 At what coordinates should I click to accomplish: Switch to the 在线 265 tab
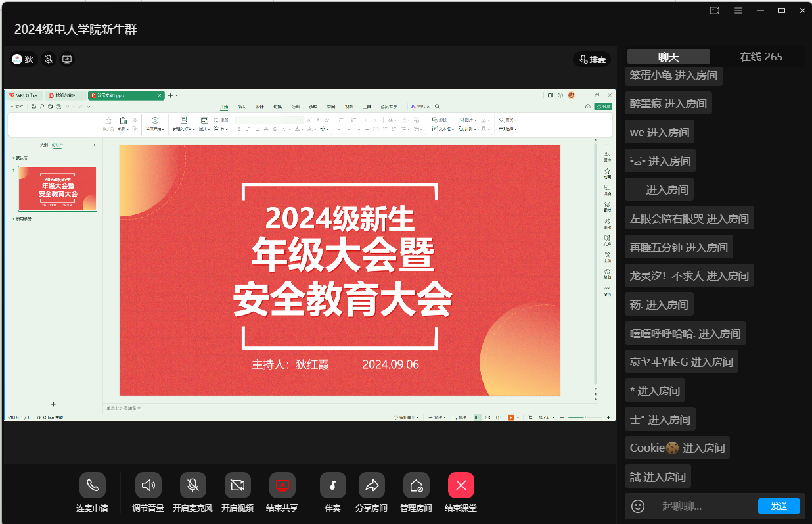click(761, 57)
